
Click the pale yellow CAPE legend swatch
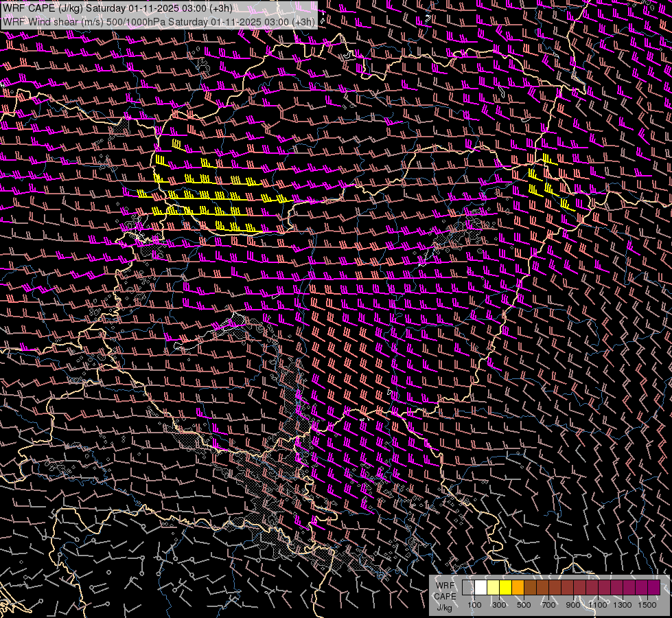(494, 588)
